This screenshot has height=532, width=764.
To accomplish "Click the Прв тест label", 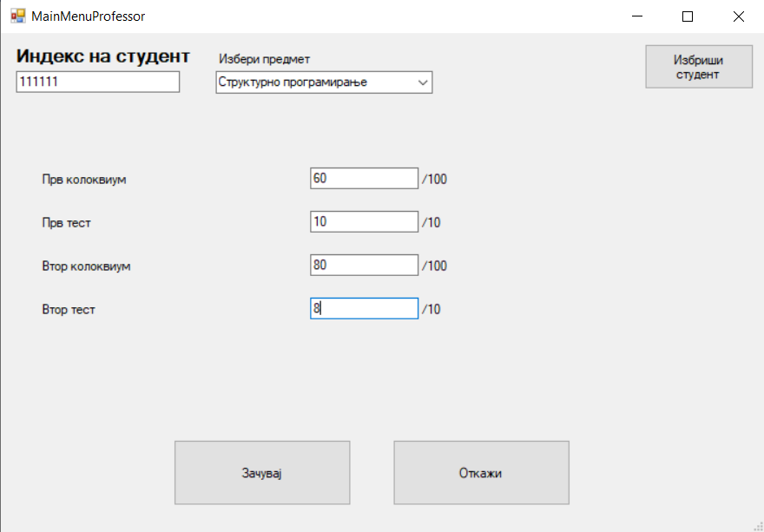I will click(x=66, y=223).
